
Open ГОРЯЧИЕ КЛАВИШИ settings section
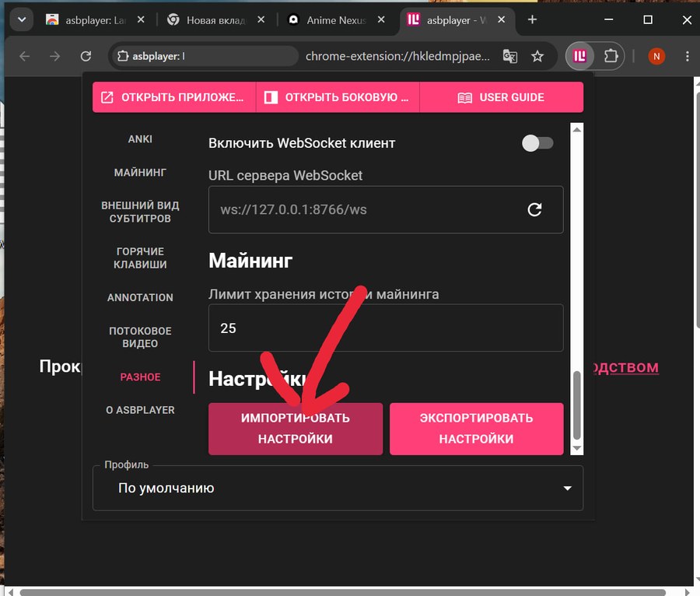[140, 258]
